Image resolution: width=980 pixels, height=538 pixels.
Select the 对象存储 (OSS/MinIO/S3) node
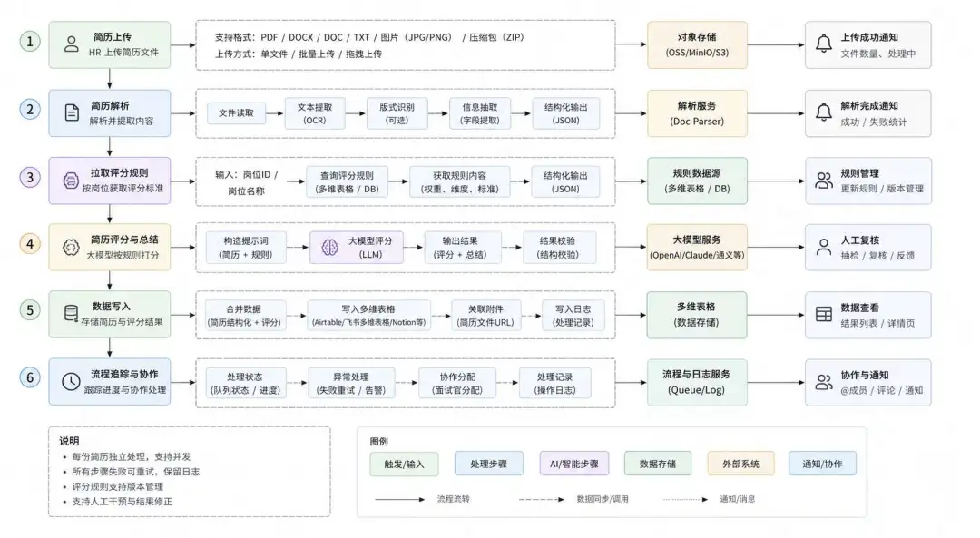tap(697, 45)
